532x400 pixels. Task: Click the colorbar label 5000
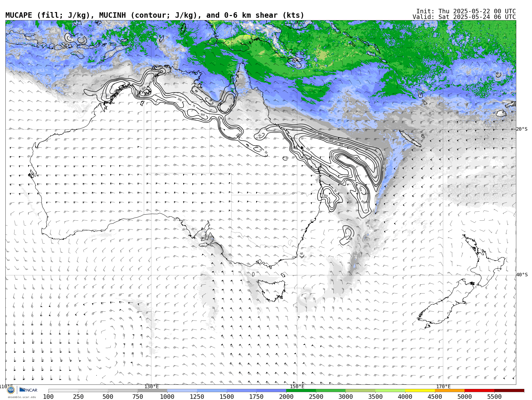465,397
